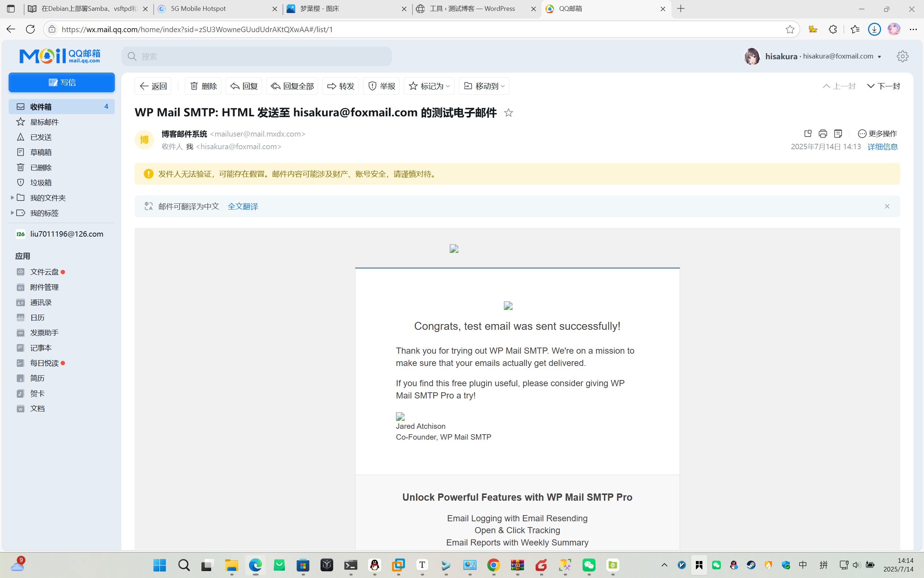Switch to the Debian Samba tab

tap(88, 9)
